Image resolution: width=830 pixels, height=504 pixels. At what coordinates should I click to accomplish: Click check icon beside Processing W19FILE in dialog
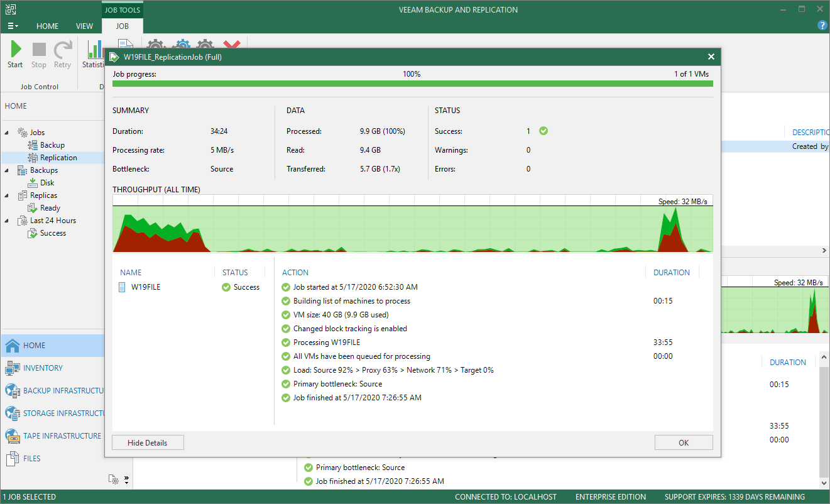coord(286,342)
